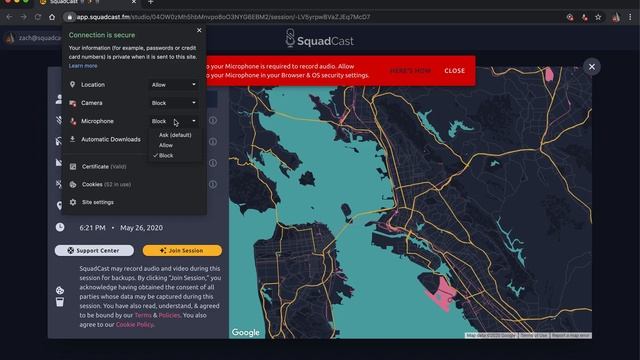This screenshot has width=640, height=360.
Task: Close the SquadCast browser tab
Action: [133, 2]
